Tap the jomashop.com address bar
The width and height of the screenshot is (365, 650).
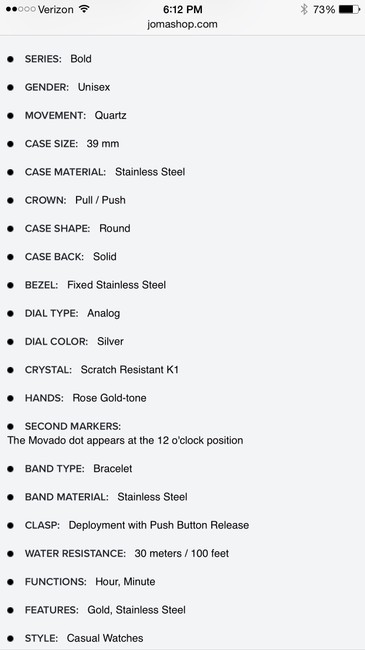tap(182, 24)
